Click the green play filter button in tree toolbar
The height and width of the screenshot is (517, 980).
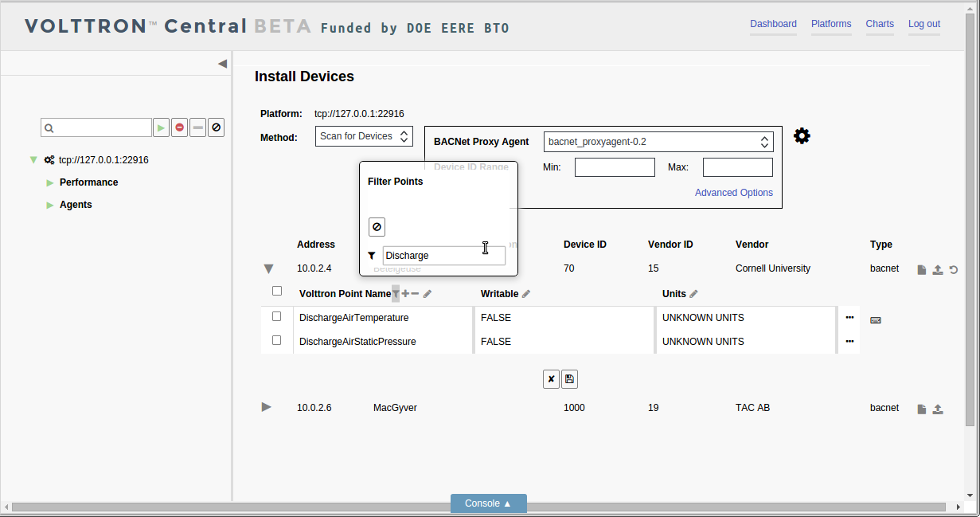coord(162,127)
